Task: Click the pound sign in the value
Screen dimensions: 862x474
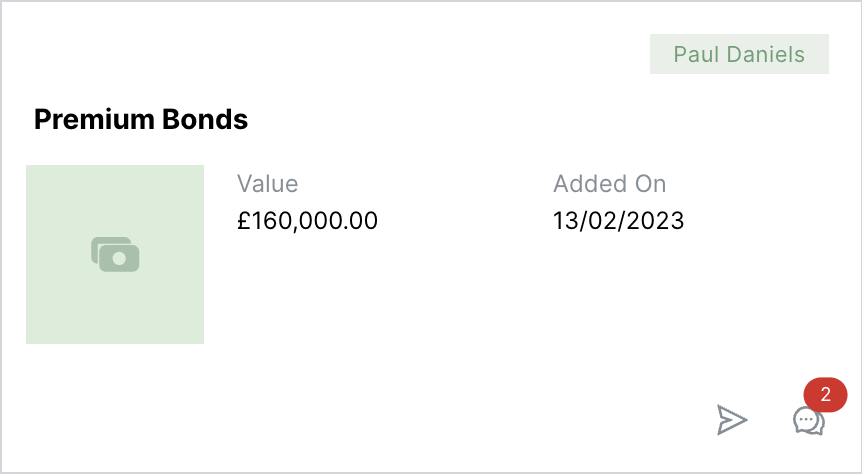Action: [x=243, y=220]
